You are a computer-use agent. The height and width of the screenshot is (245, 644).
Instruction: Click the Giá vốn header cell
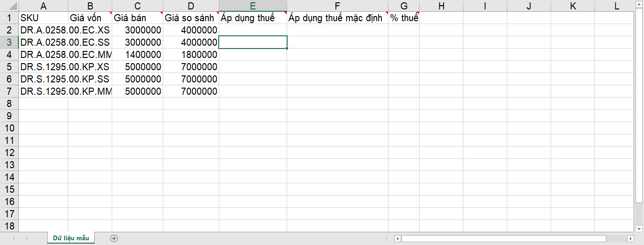90,18
